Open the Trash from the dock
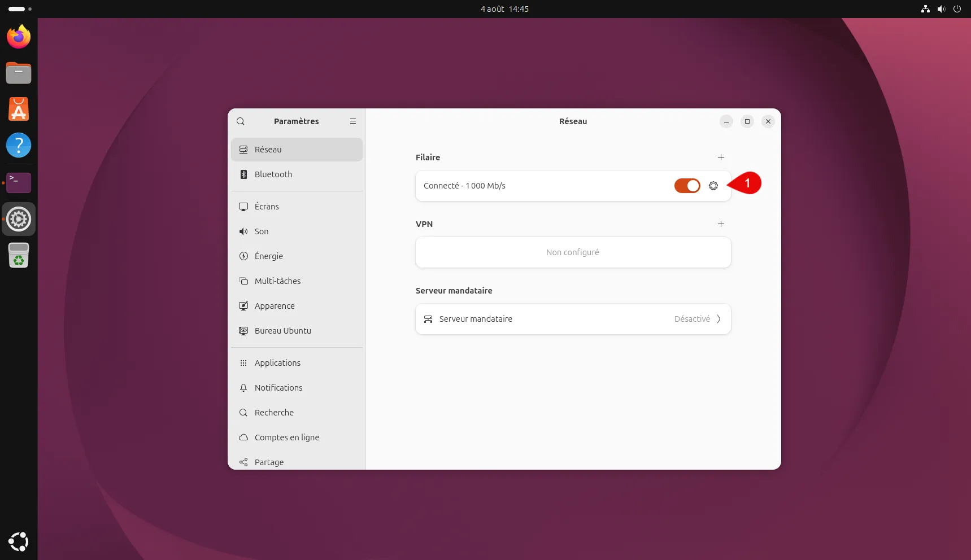This screenshot has height=560, width=971. [19, 255]
